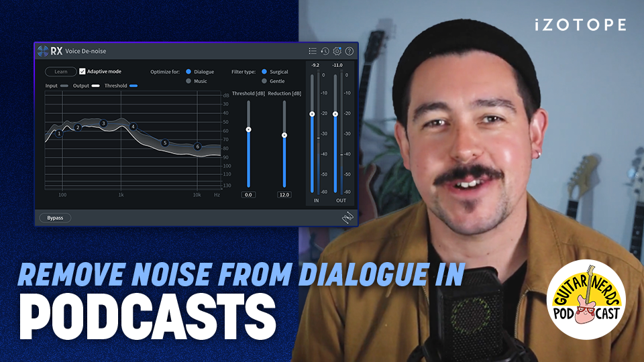
Task: Click the 10k frequency axis label
Action: 197,195
